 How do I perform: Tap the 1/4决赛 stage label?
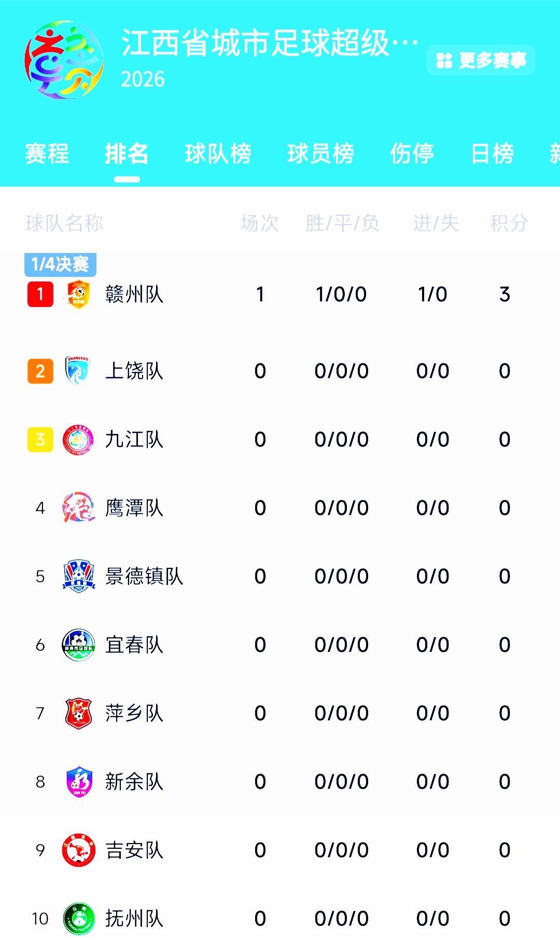coord(60,264)
